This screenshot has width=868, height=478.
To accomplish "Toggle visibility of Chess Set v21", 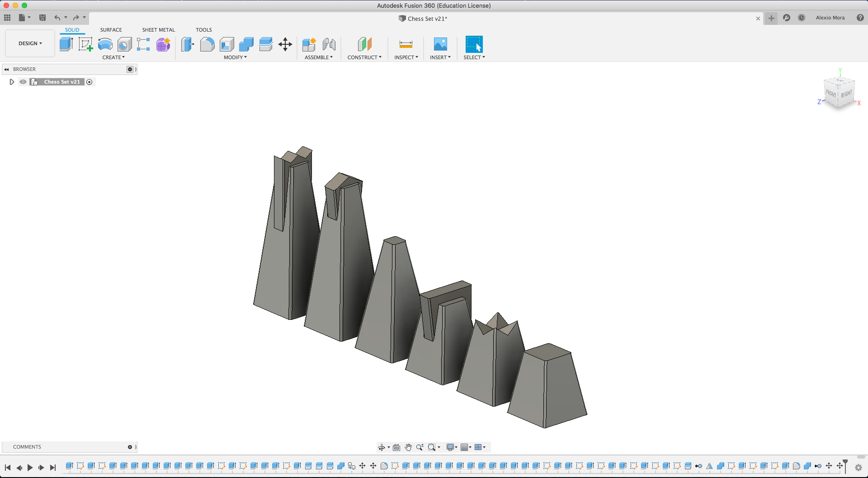I will [x=23, y=82].
